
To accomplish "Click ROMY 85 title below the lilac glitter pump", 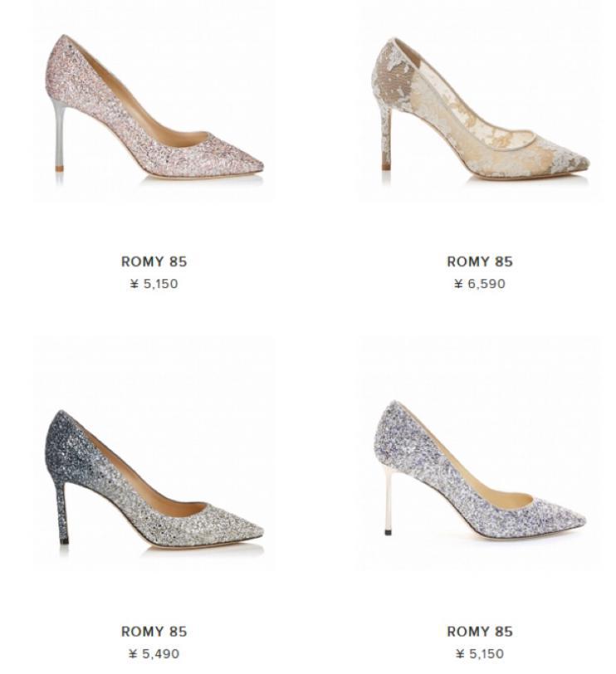I will point(480,632).
